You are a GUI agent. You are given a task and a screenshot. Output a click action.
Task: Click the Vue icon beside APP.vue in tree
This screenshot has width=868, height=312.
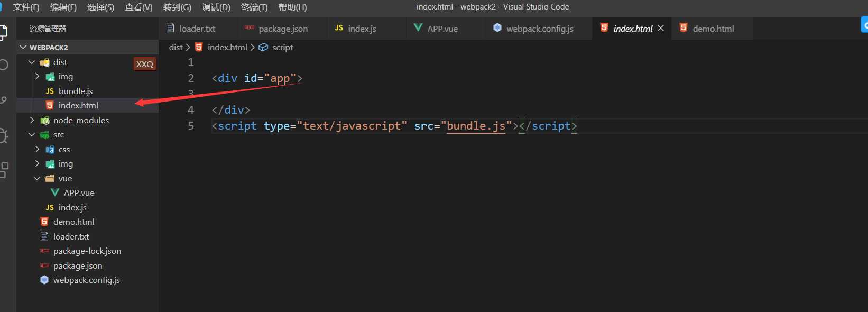pyautogui.click(x=54, y=192)
